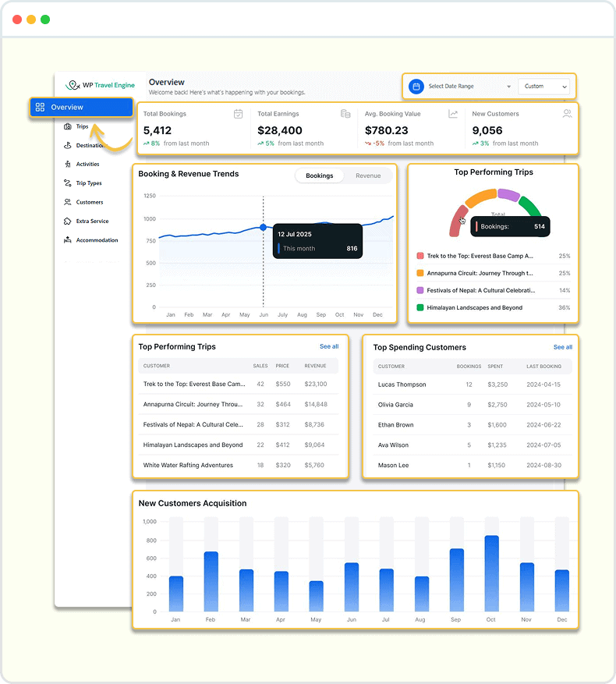Expand the Custom dropdown
This screenshot has height=684, width=616.
click(x=544, y=87)
